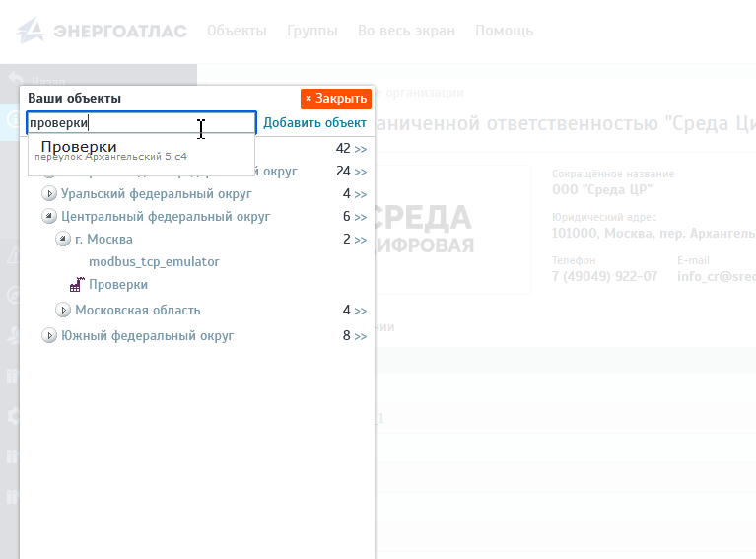Open the Уральский округ >> arrows
Viewport: 756px width, 559px height.
[x=361, y=195]
